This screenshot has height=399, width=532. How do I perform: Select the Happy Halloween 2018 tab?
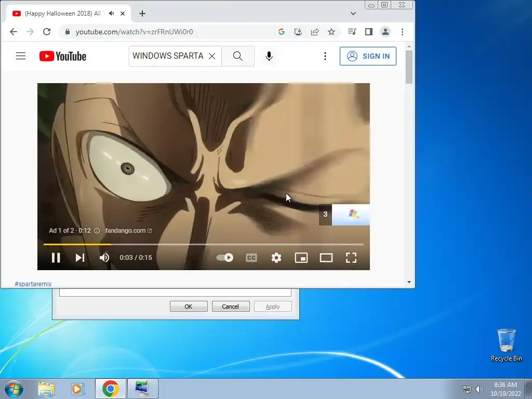coord(63,13)
